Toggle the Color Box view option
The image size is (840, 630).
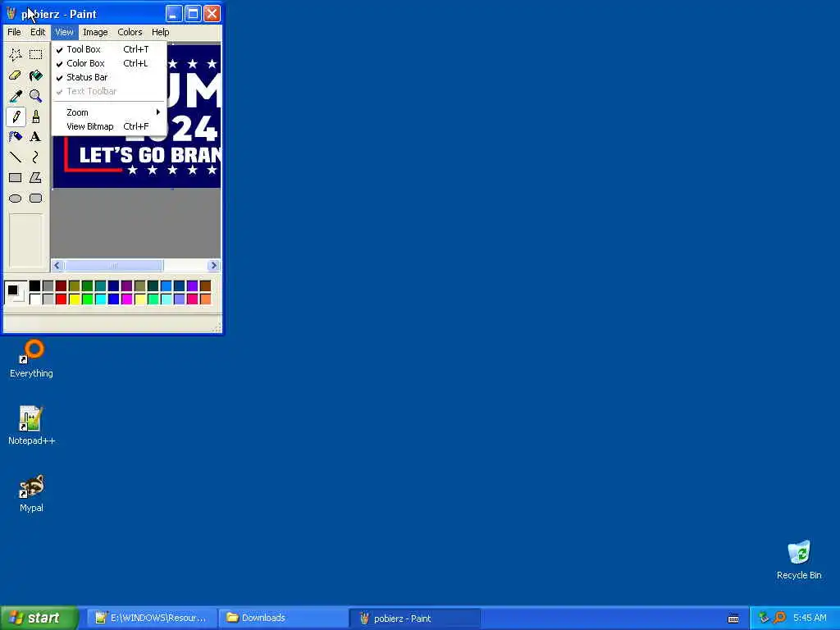109,63
